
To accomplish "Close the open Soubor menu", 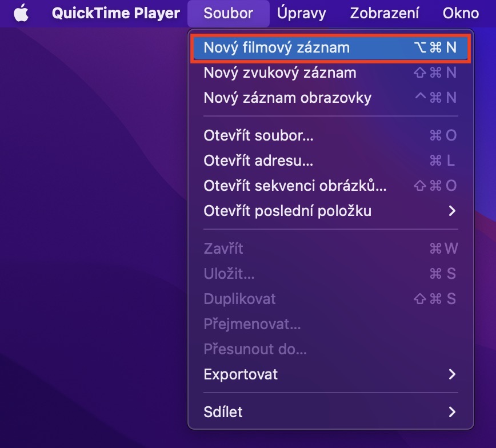I will [x=228, y=13].
